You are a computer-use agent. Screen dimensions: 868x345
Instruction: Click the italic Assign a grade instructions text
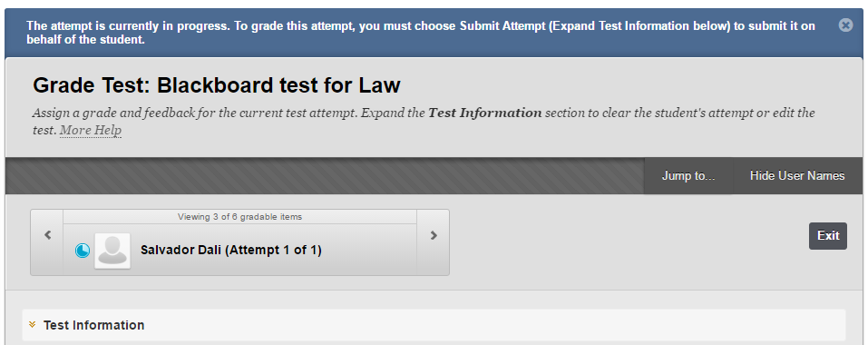424,122
